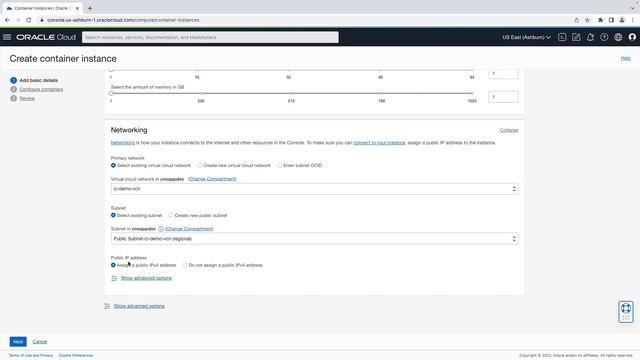This screenshot has height=360, width=640.
Task: Click the Review step number icon
Action: pyautogui.click(x=13, y=98)
